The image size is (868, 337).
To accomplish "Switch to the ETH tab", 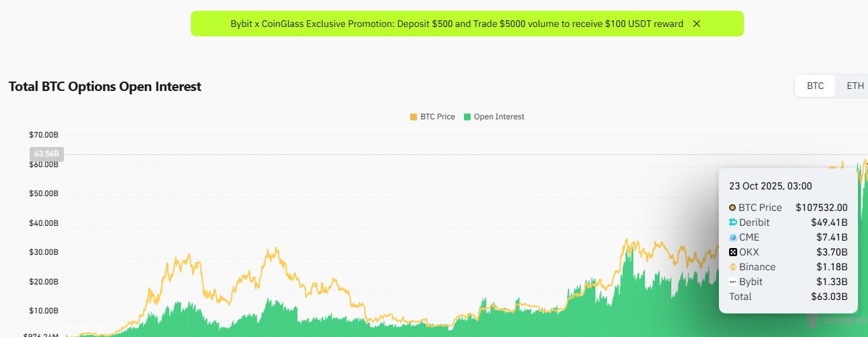I will tap(855, 86).
